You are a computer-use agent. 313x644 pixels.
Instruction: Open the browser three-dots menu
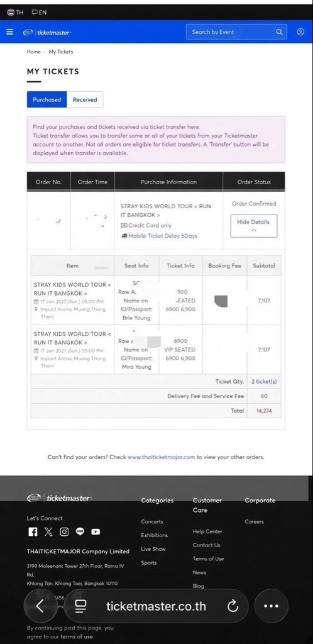point(271,606)
